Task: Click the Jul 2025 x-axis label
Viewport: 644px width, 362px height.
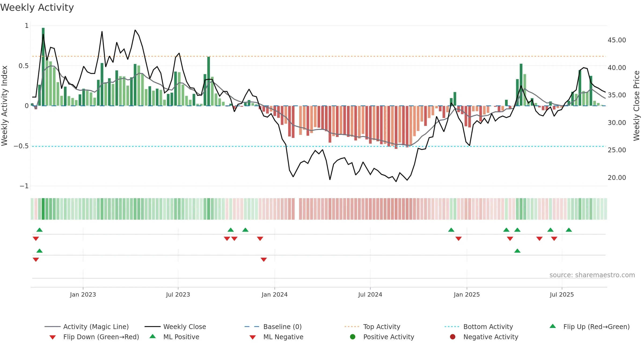Action: tap(562, 294)
